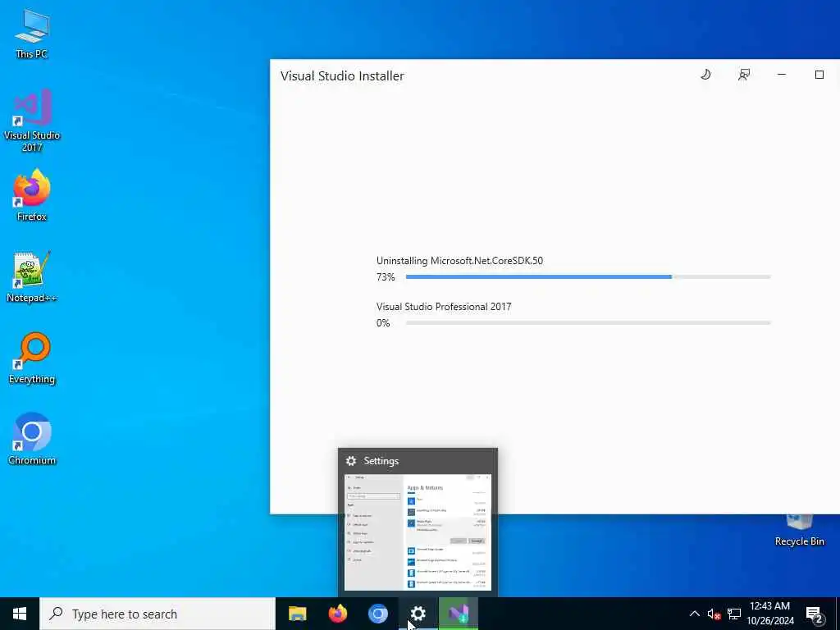Open the network status tray icon
Screen dimensions: 840x630
734,614
